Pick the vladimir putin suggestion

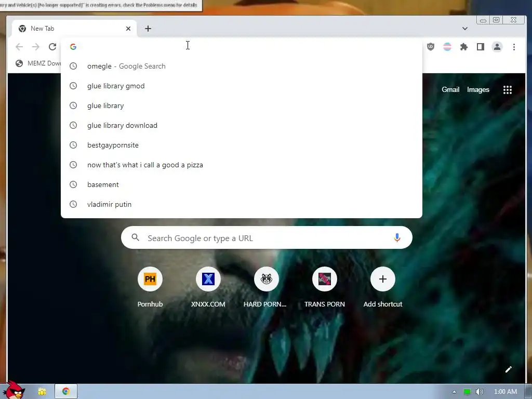(242, 204)
